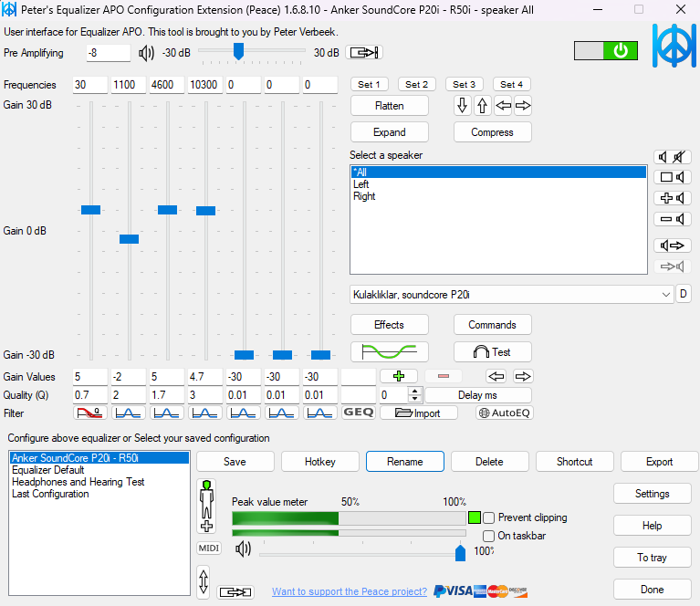The width and height of the screenshot is (700, 606).
Task: Rename the selected configuration
Action: click(x=405, y=461)
